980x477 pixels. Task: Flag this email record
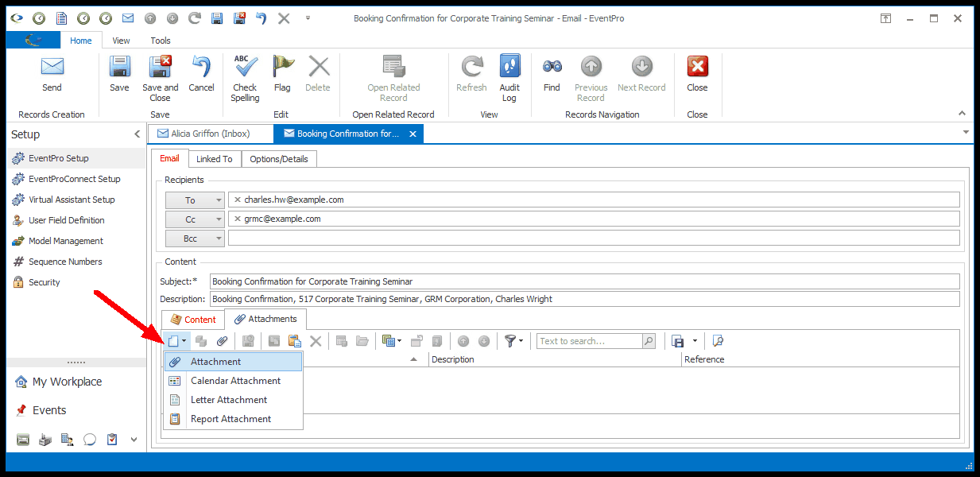point(282,74)
